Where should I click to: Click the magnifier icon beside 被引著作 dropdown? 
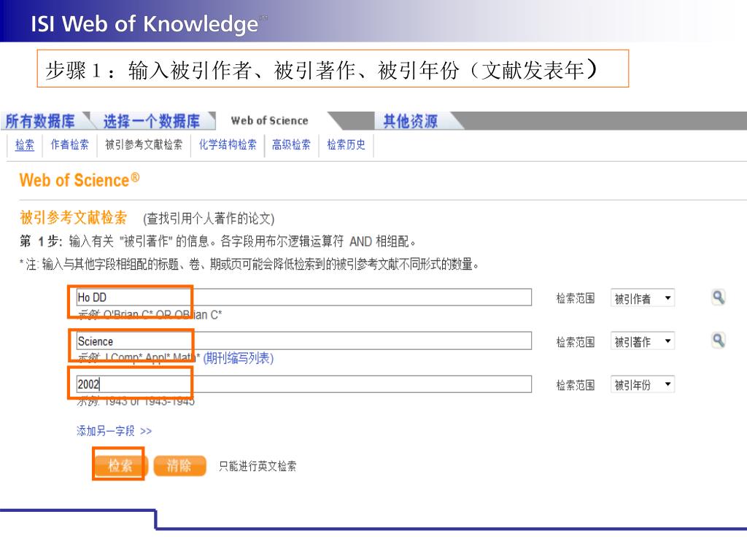click(x=719, y=340)
